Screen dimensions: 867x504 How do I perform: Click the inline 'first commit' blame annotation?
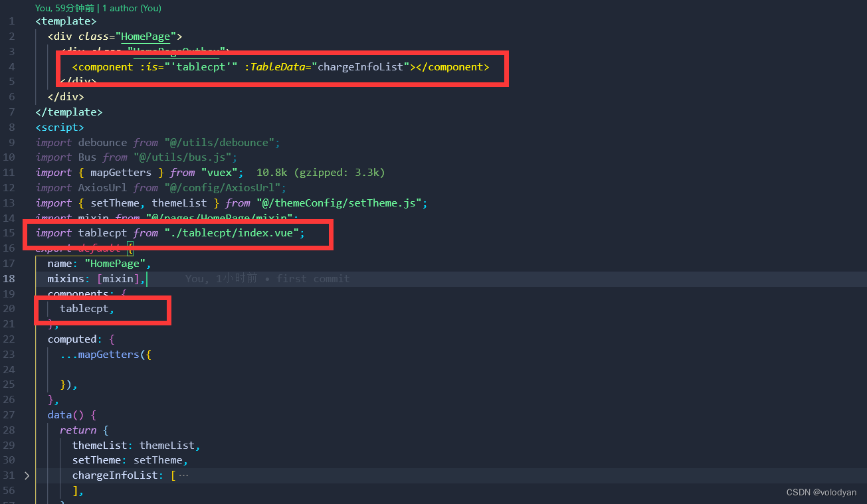tap(312, 278)
